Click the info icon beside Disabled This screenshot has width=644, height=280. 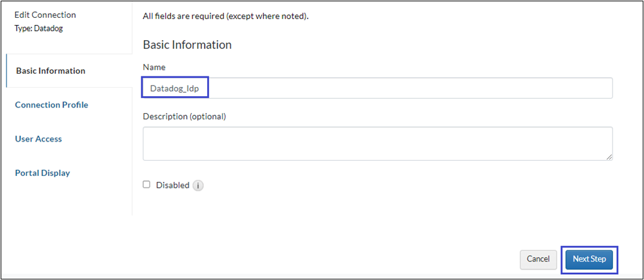pyautogui.click(x=198, y=186)
